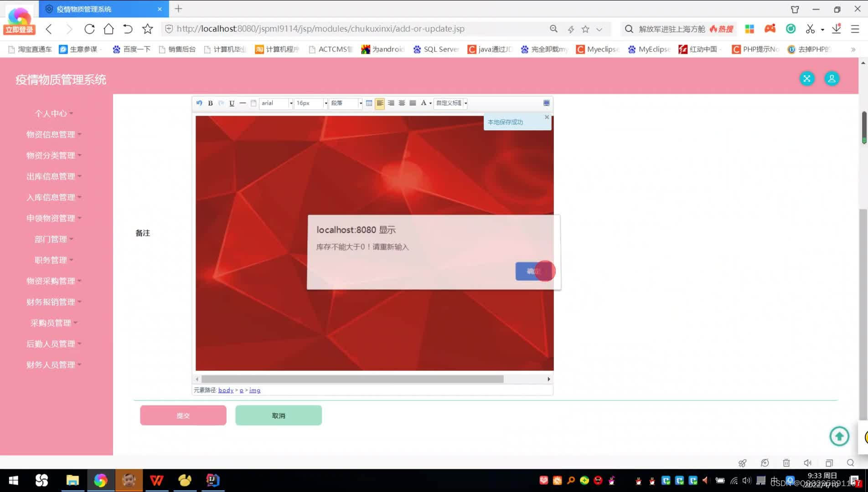The image size is (868, 492).
Task: Open File Explorer from the taskbar
Action: (72, 480)
